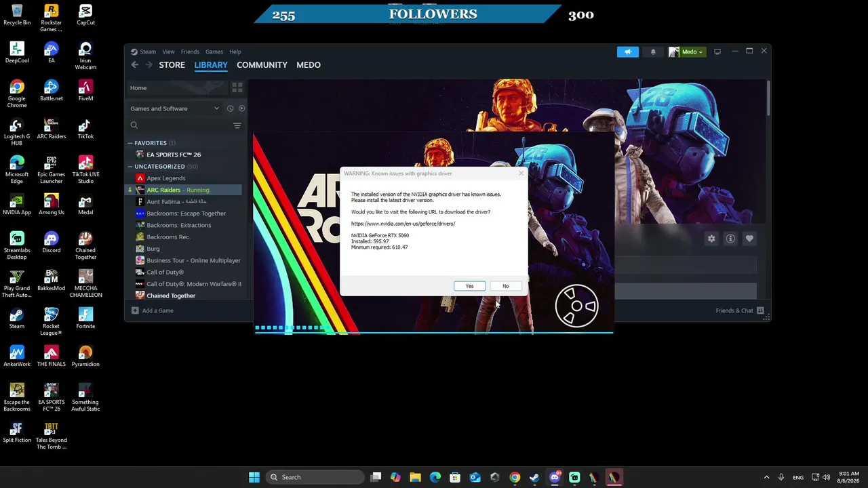Collapse the FAVORITES category
This screenshot has height=488, width=868.
click(x=130, y=143)
